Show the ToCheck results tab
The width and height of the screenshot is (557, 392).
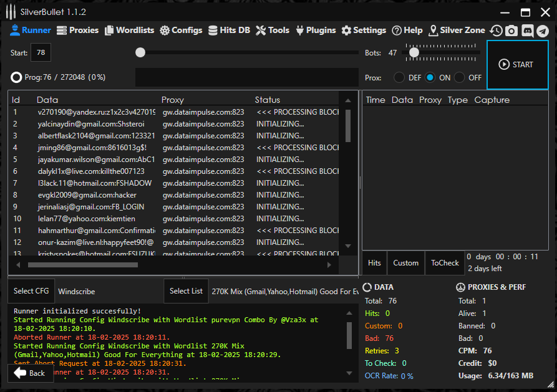pyautogui.click(x=445, y=263)
